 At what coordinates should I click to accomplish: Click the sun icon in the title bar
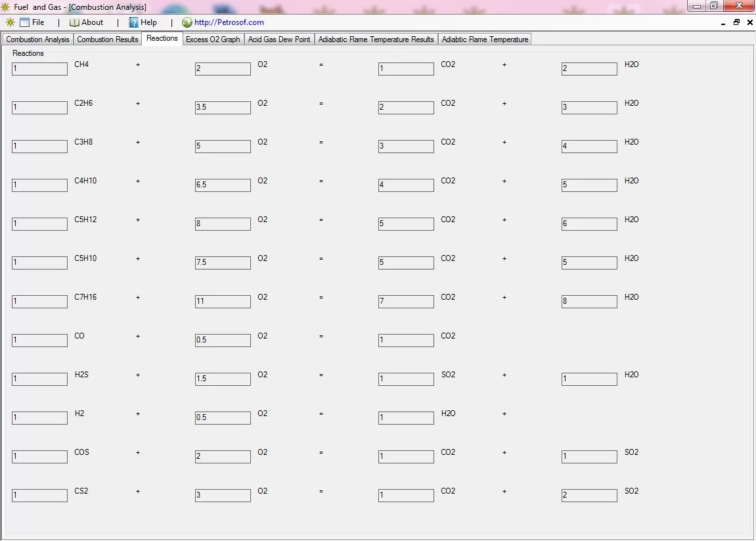click(6, 7)
